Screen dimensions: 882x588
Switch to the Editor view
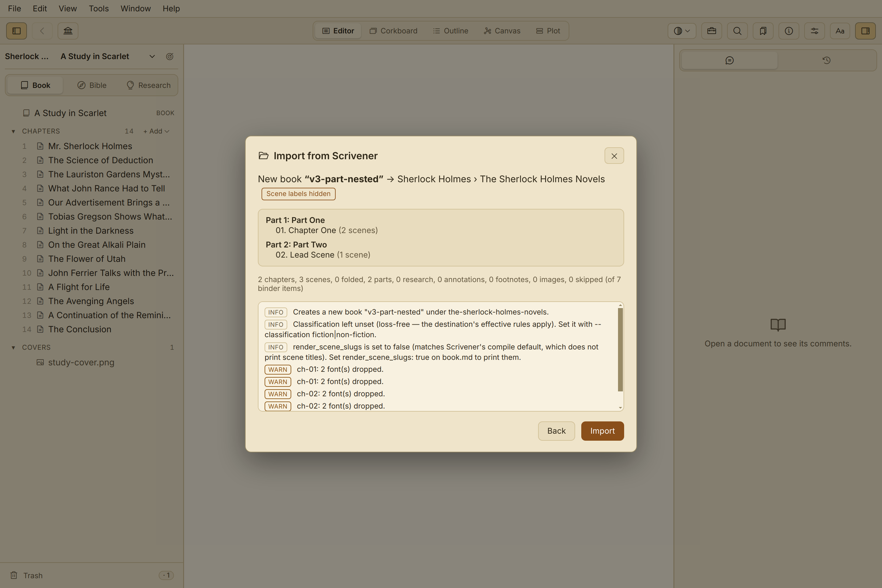coord(338,31)
